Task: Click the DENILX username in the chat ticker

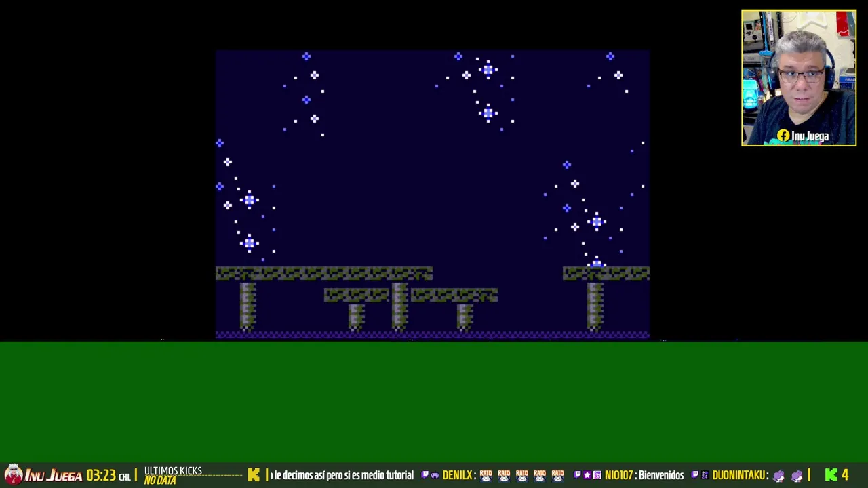Action: 458,475
